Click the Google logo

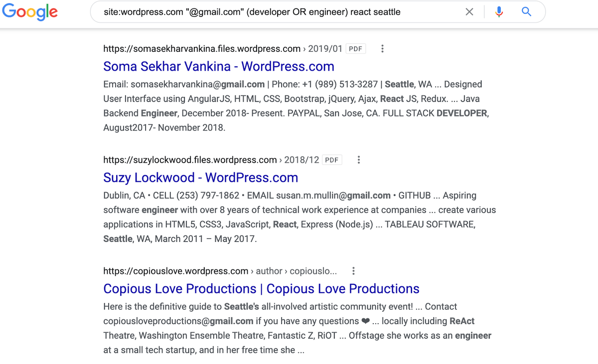click(x=30, y=12)
